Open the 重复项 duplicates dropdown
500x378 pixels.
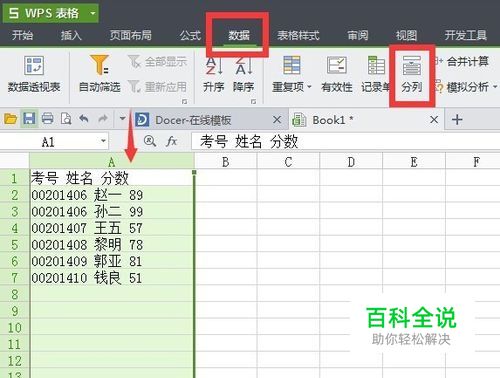(x=292, y=74)
